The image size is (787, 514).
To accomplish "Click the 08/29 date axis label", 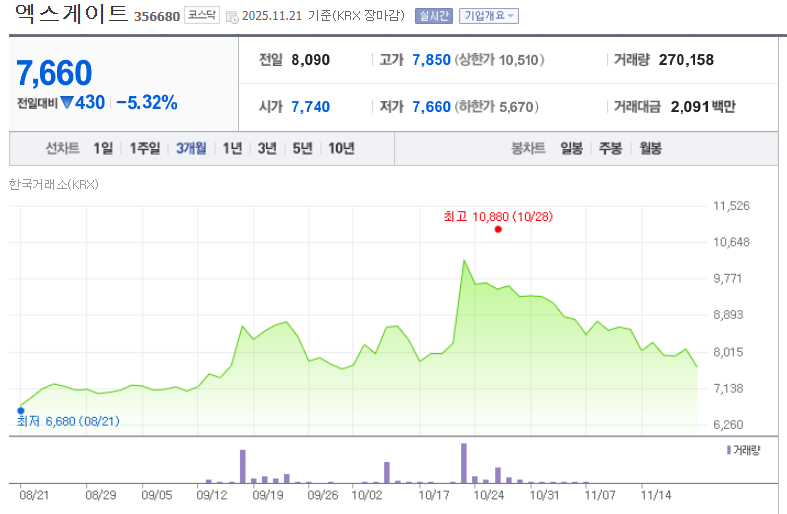I will [100, 495].
